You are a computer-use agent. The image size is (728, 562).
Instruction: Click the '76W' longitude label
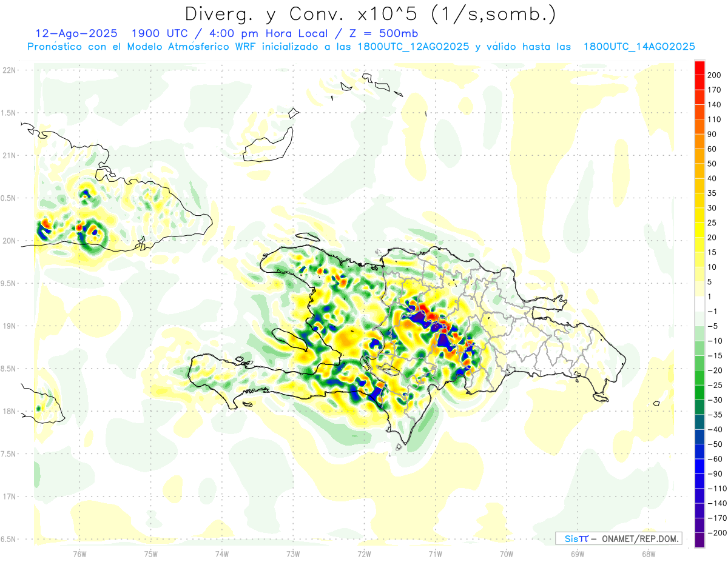[x=79, y=554]
